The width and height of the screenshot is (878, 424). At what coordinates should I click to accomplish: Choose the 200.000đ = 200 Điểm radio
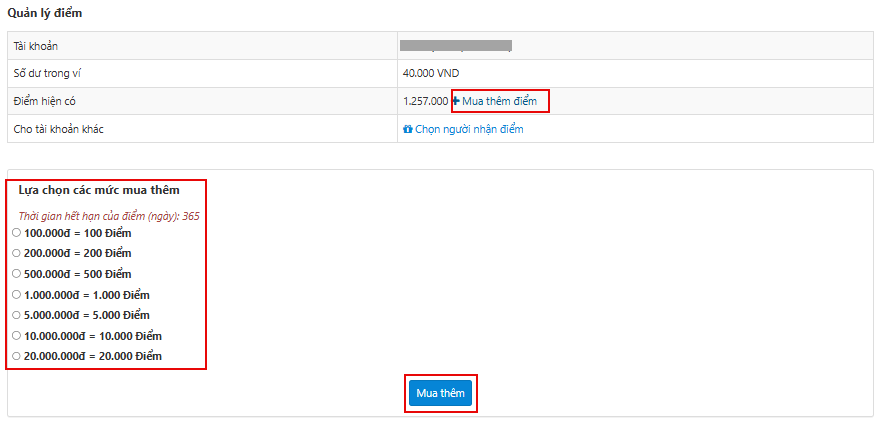[x=16, y=253]
